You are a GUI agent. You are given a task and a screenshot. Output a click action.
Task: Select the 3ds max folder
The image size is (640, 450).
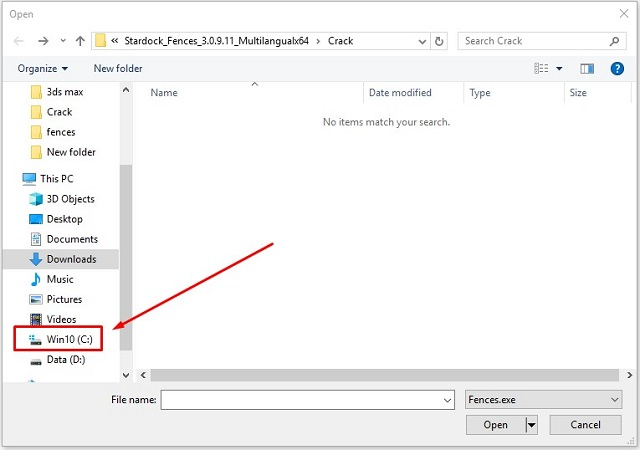pyautogui.click(x=57, y=92)
